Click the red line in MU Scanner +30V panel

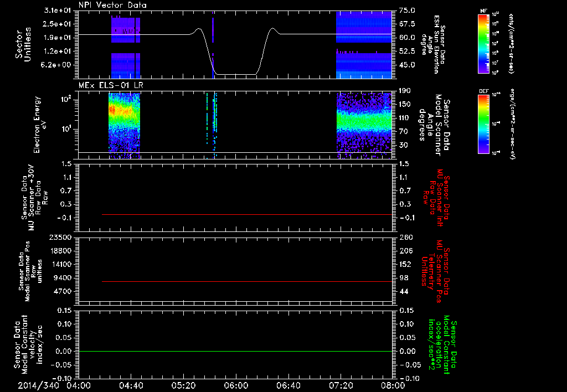[x=246, y=214]
